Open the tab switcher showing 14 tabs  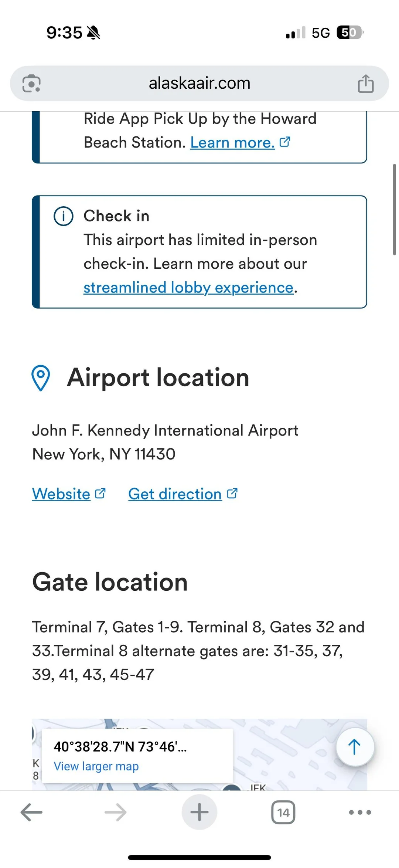pyautogui.click(x=283, y=812)
